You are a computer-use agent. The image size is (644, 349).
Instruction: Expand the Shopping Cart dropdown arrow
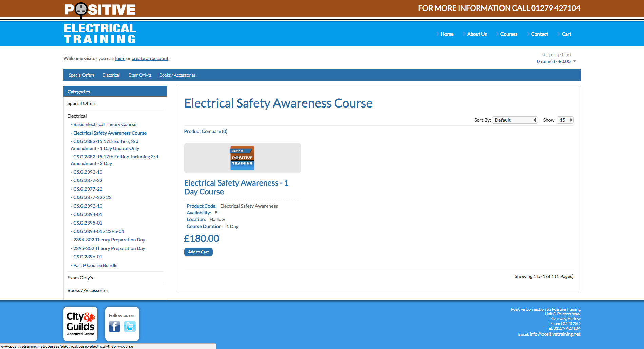pos(574,61)
